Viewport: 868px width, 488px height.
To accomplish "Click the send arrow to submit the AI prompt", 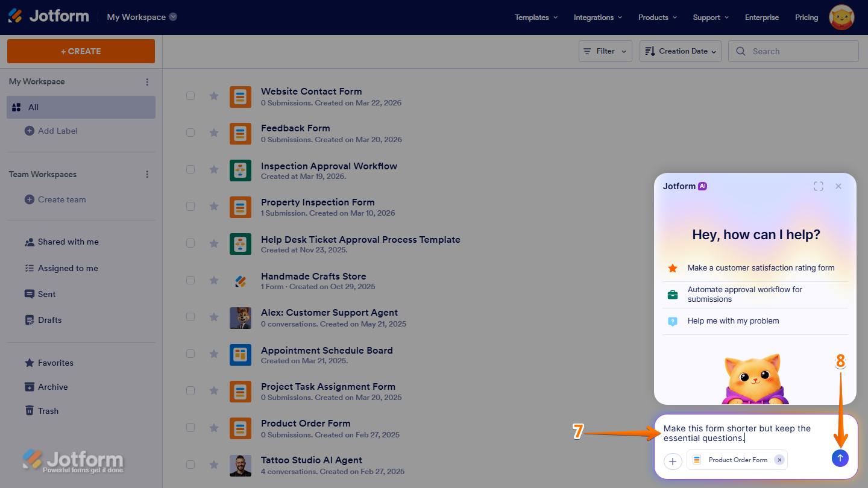I will [840, 458].
